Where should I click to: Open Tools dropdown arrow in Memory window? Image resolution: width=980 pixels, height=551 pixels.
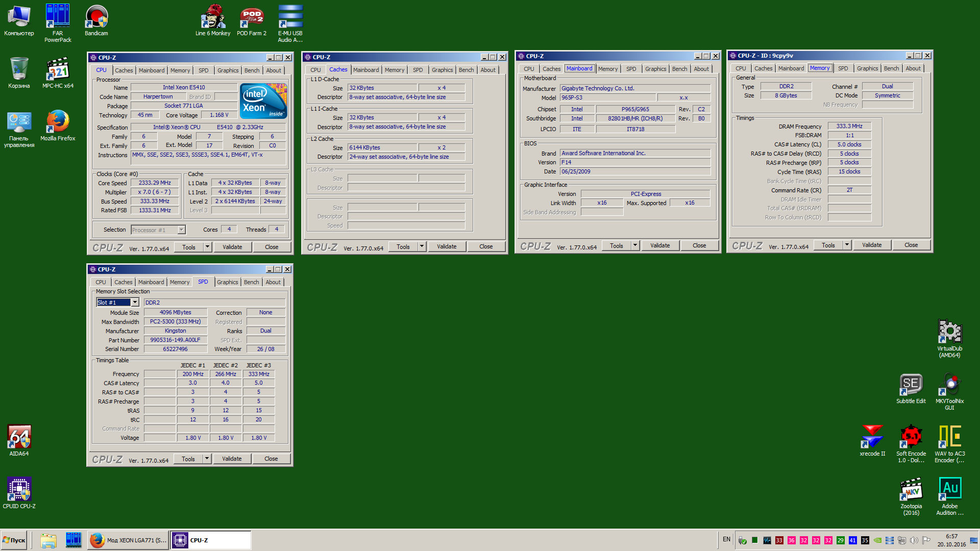pyautogui.click(x=847, y=245)
